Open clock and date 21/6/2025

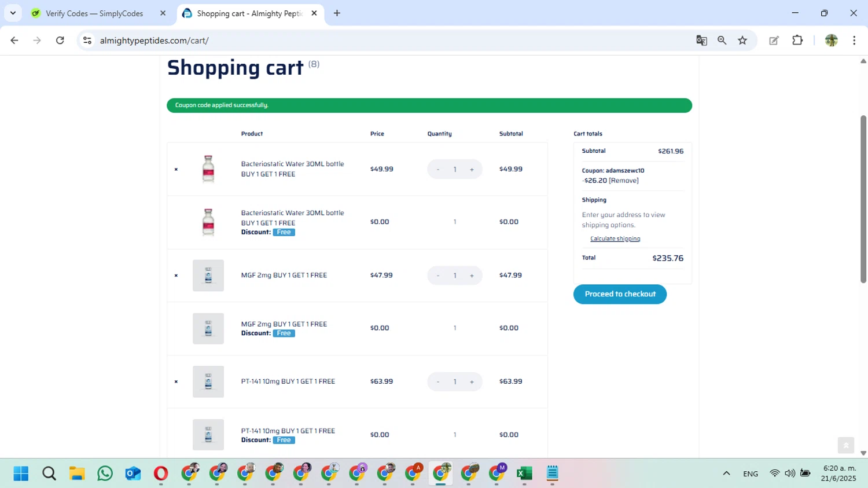(x=838, y=474)
